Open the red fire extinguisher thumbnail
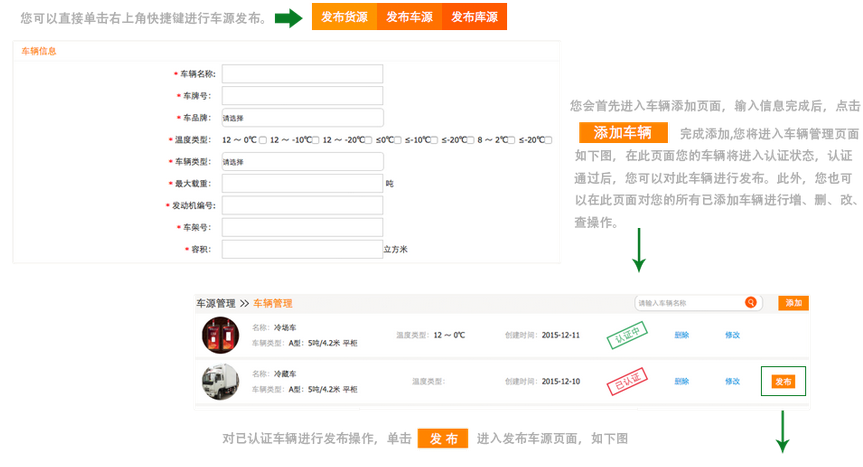Viewport: 863px width, 467px height. (x=220, y=335)
